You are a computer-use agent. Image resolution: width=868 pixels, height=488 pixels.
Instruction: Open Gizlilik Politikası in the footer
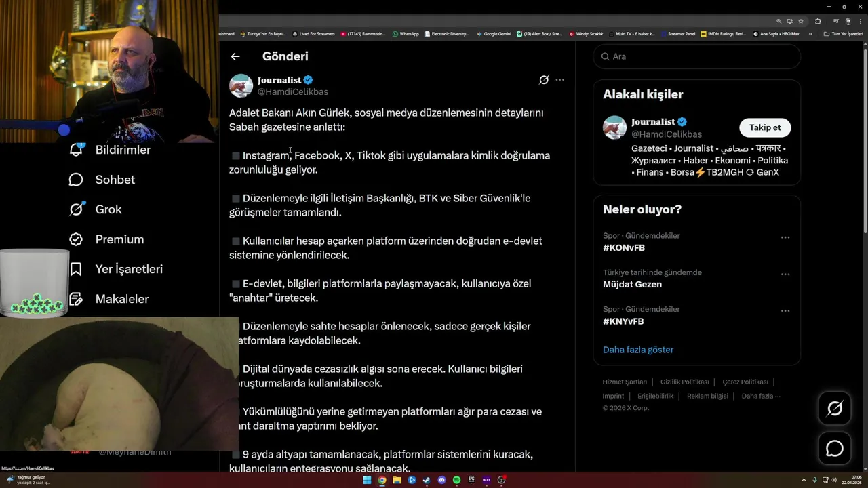coord(684,382)
